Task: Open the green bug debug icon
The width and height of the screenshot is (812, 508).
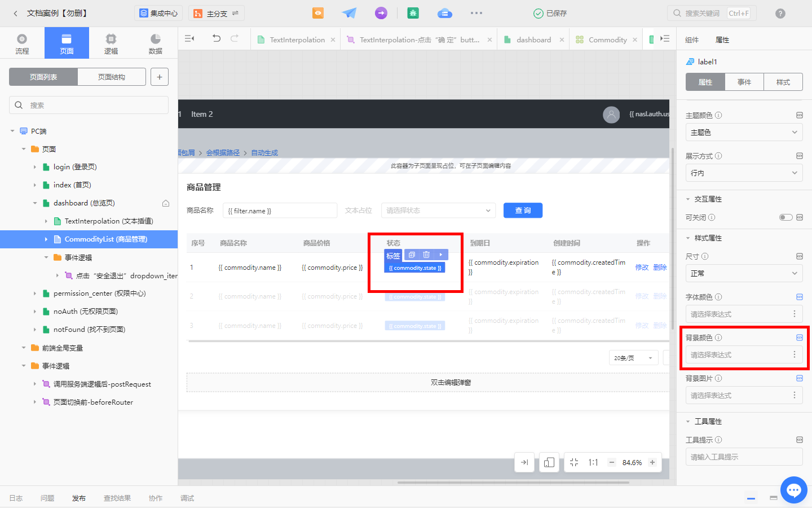Action: click(x=413, y=12)
